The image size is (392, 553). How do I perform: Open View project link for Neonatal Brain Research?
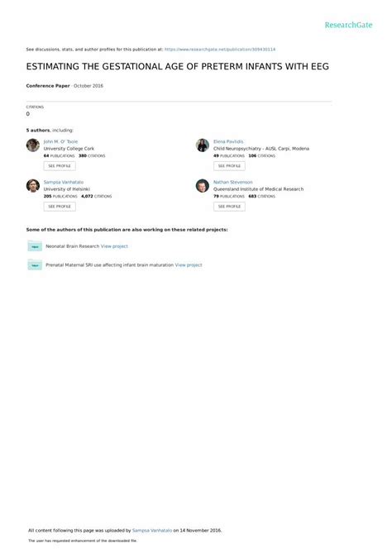114,246
